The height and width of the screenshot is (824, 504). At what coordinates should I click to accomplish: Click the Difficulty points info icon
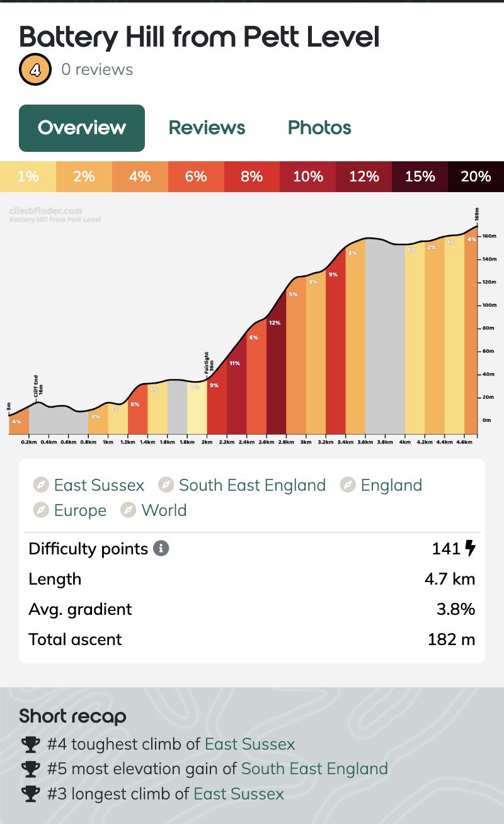161,549
